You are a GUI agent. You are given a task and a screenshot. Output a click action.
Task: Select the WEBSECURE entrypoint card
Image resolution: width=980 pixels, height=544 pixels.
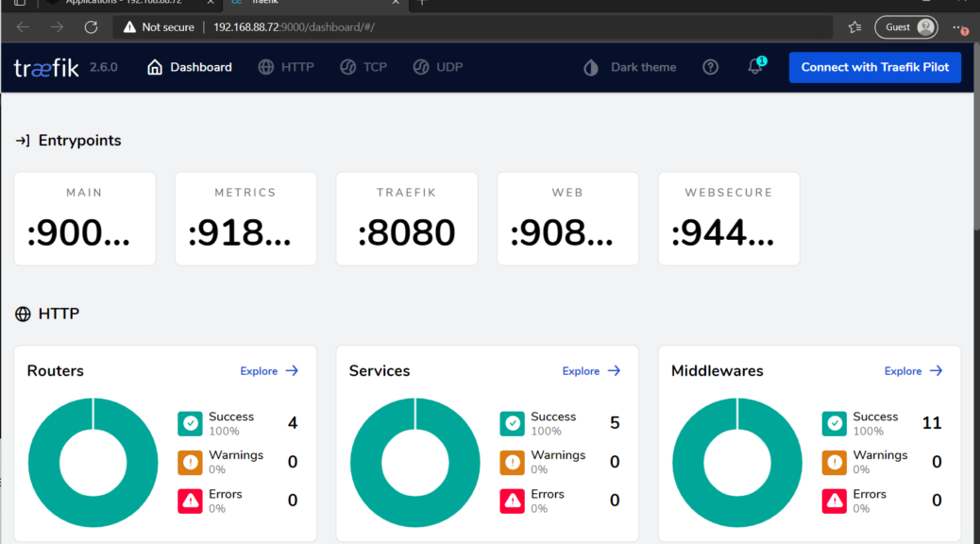(x=729, y=219)
